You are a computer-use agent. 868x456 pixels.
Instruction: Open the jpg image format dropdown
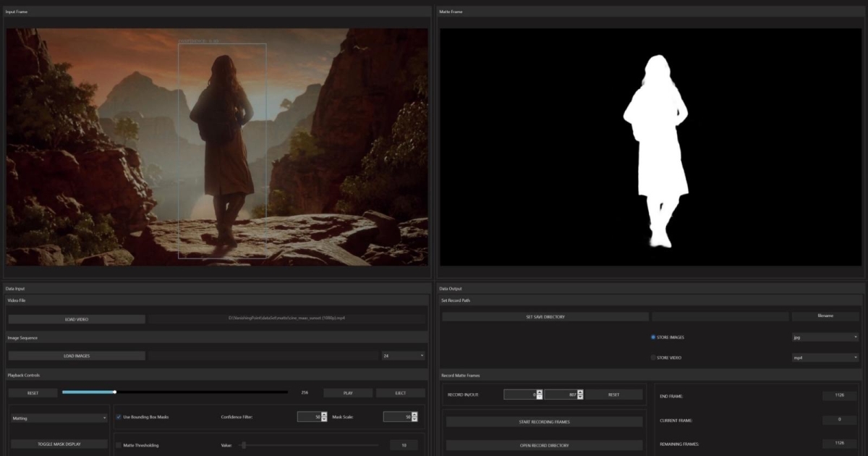coord(825,337)
